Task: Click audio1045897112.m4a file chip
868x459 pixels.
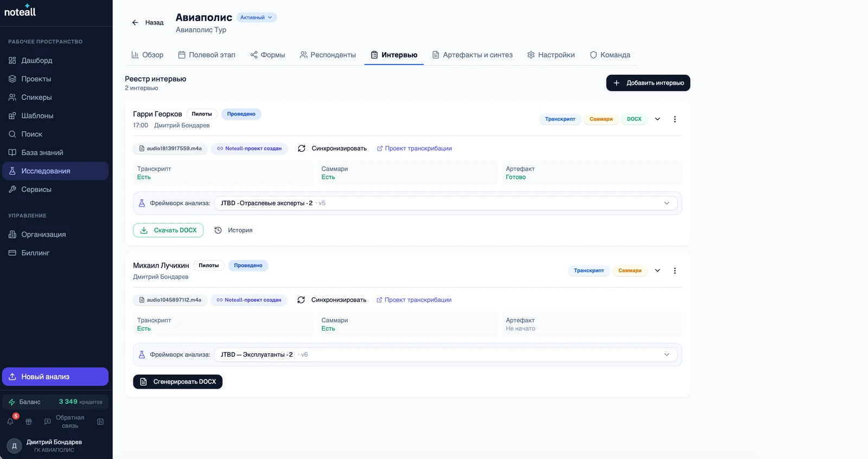Action: click(170, 300)
